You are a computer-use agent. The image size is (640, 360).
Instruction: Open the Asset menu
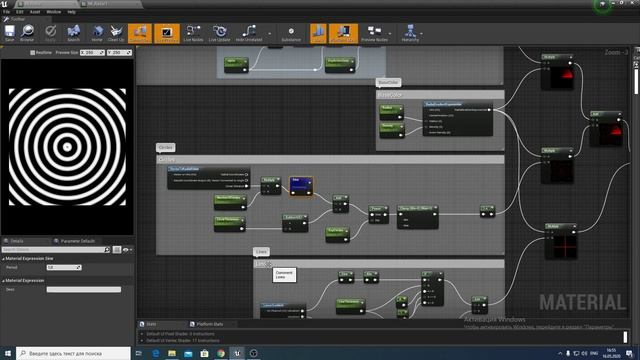pos(35,12)
